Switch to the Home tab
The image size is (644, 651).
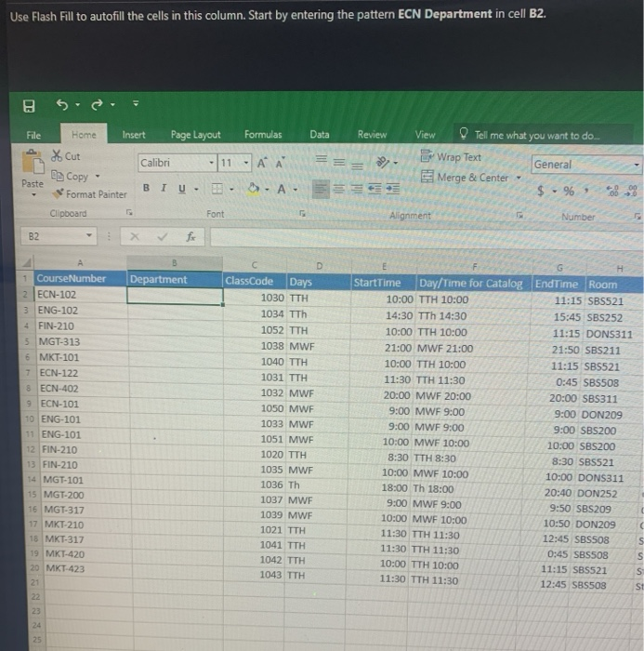pos(84,135)
